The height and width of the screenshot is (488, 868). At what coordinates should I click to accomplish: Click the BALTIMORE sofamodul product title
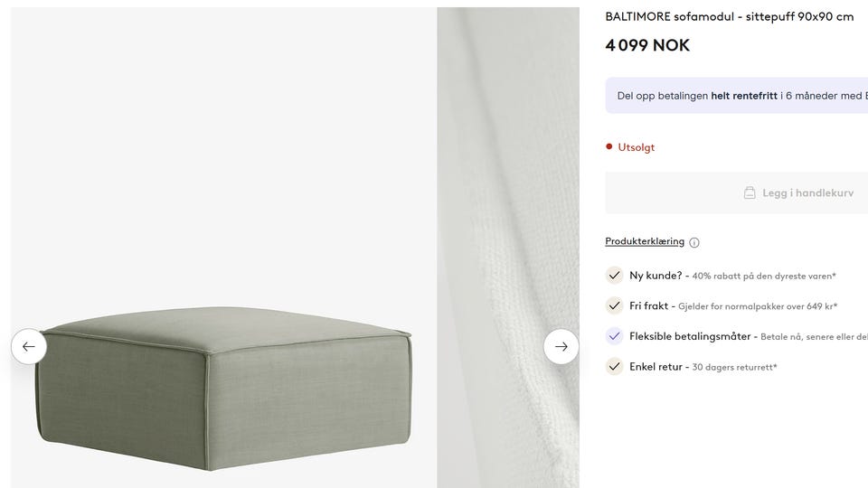(730, 16)
